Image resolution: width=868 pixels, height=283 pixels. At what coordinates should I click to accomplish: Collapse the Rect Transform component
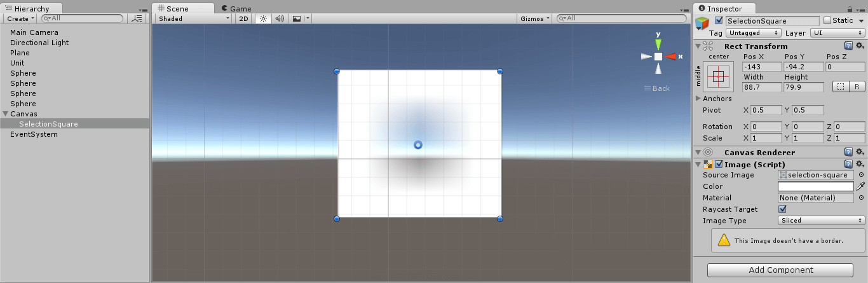(x=698, y=46)
